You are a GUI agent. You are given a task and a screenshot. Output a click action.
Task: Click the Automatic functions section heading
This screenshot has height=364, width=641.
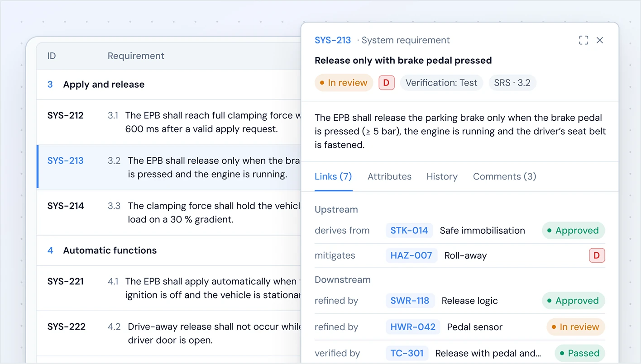[x=110, y=251]
